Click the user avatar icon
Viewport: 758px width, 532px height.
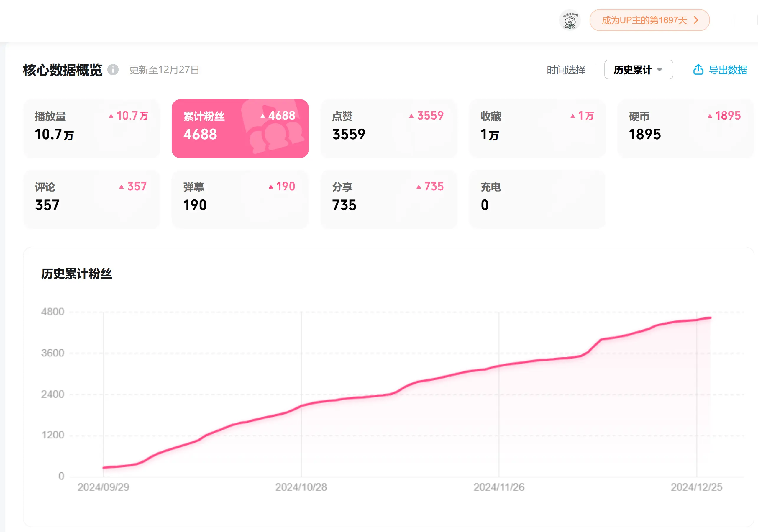(570, 20)
